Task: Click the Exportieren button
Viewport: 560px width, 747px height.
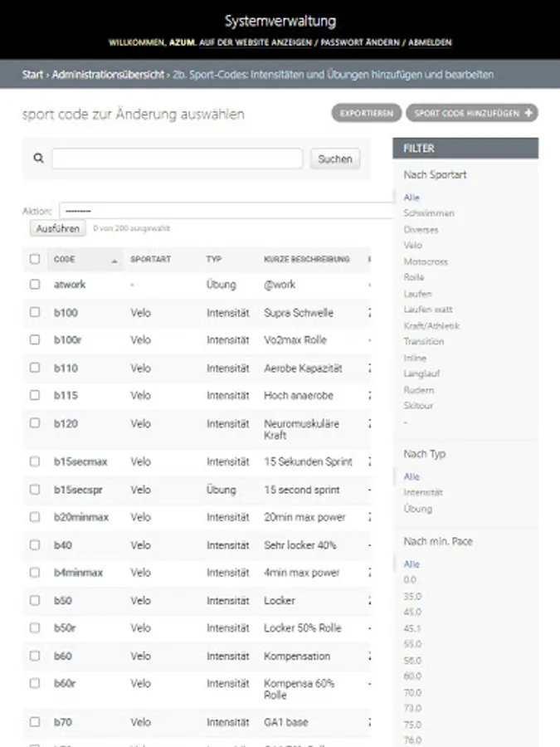Action: point(366,114)
